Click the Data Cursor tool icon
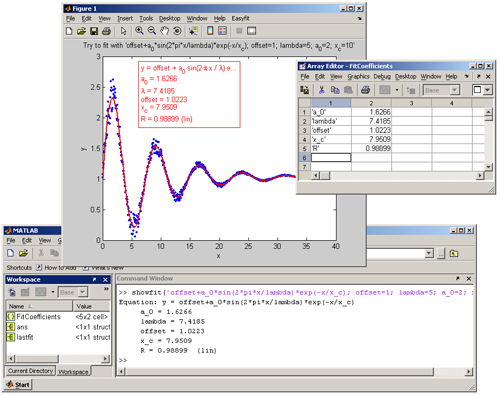The image size is (500, 395). click(x=193, y=31)
